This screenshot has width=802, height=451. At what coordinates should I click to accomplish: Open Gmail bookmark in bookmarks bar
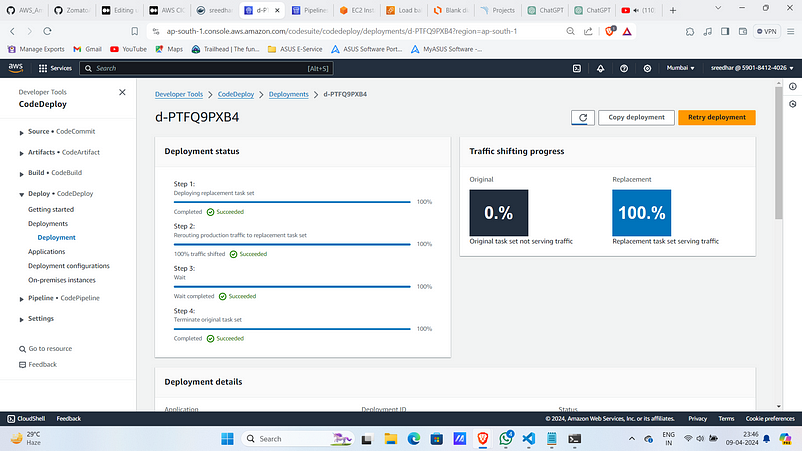click(87, 49)
